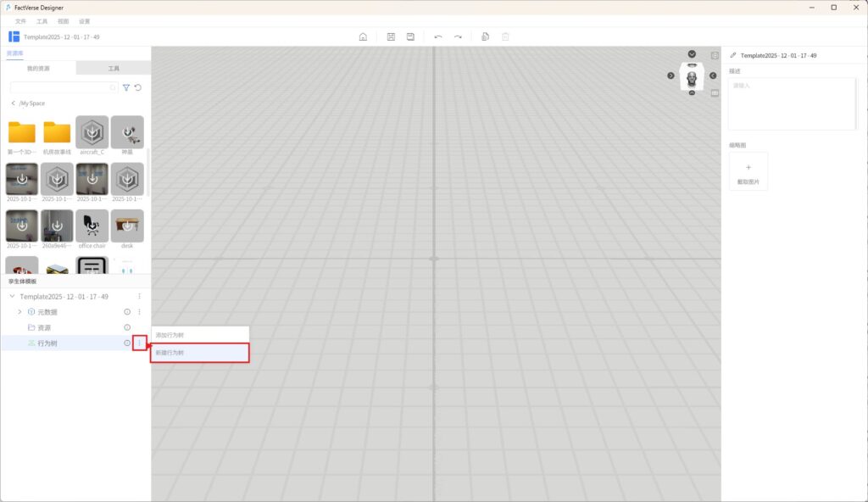Click the filter funnel icon beside the search box
The image size is (868, 502).
pyautogui.click(x=126, y=87)
